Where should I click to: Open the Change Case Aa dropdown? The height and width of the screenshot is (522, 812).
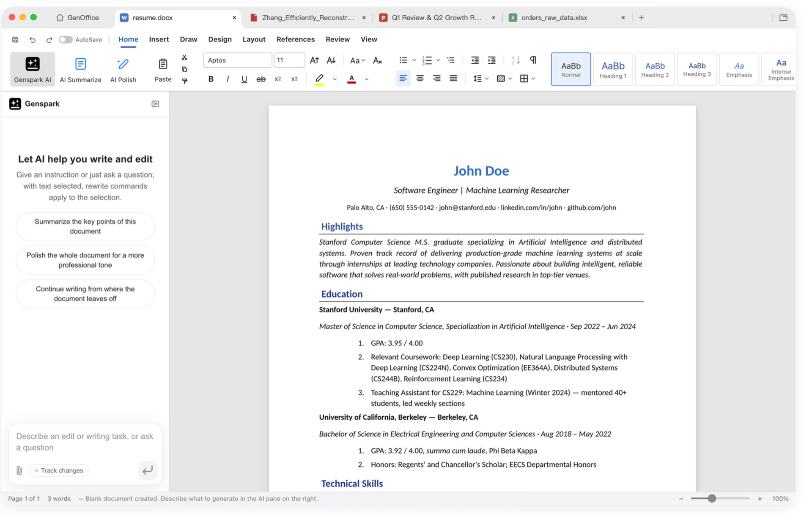(357, 60)
